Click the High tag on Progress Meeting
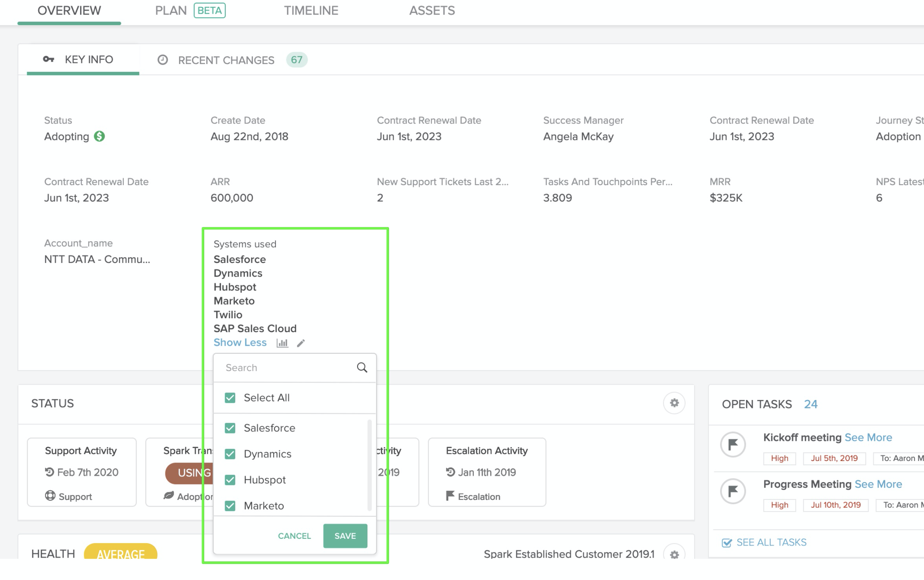Image resolution: width=924 pixels, height=580 pixels. [x=779, y=505]
